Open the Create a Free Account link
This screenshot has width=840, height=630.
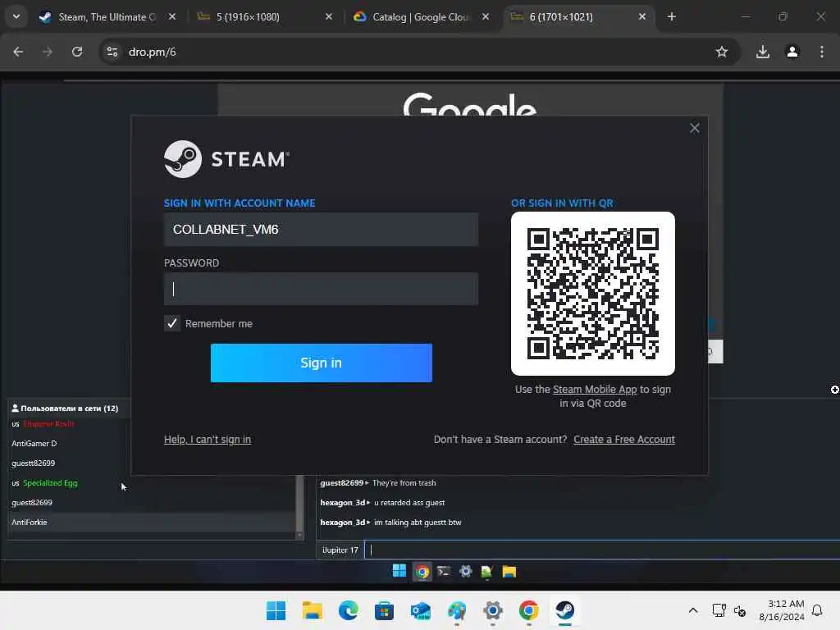(x=624, y=440)
